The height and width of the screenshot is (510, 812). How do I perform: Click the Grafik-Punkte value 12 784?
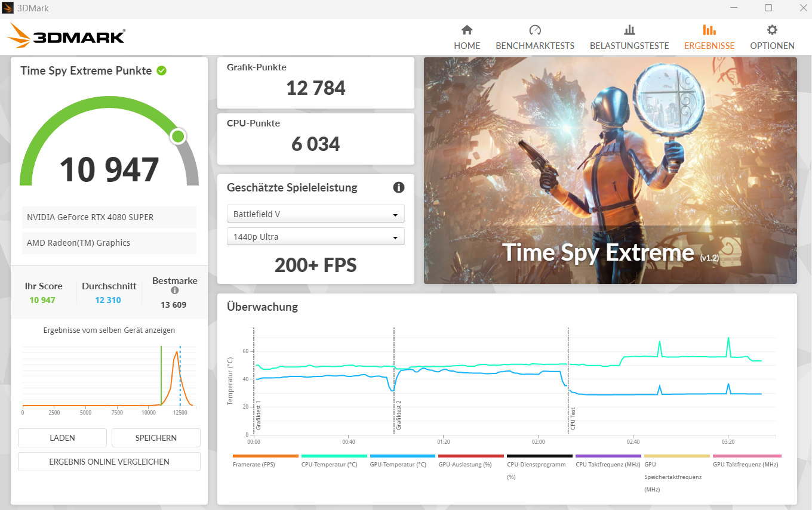pos(316,88)
